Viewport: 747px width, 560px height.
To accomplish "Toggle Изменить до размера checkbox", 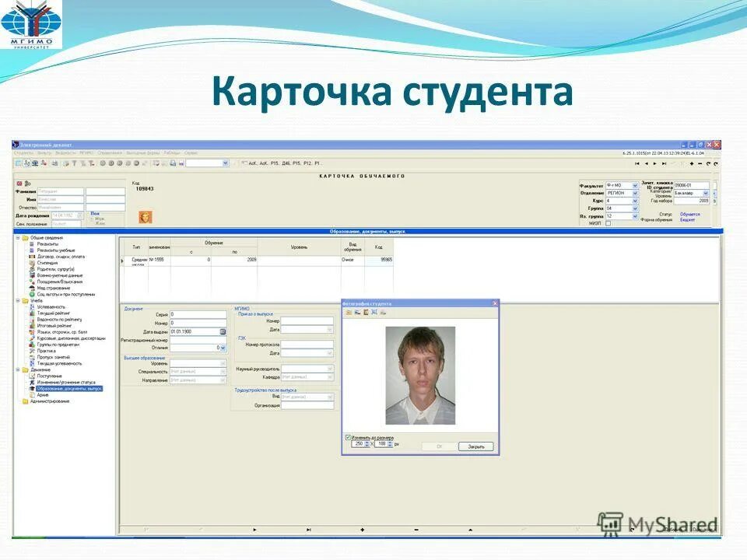I will (x=348, y=437).
